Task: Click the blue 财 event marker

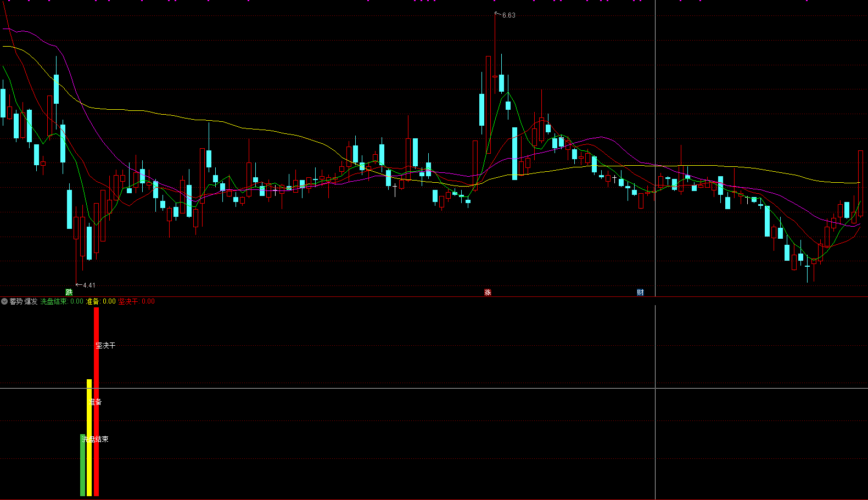Action: click(x=640, y=292)
